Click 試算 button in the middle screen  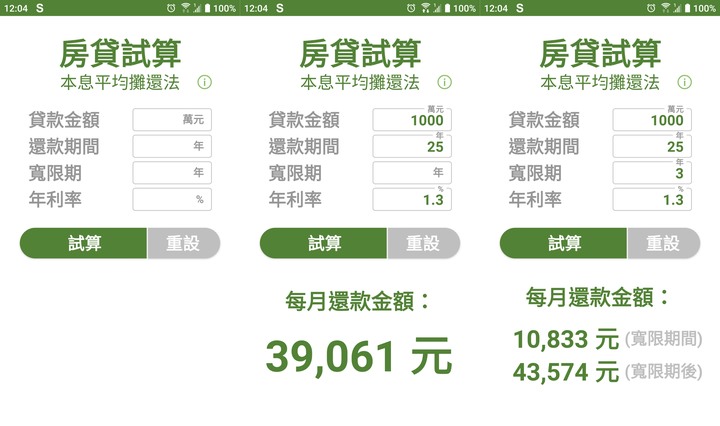(x=324, y=243)
